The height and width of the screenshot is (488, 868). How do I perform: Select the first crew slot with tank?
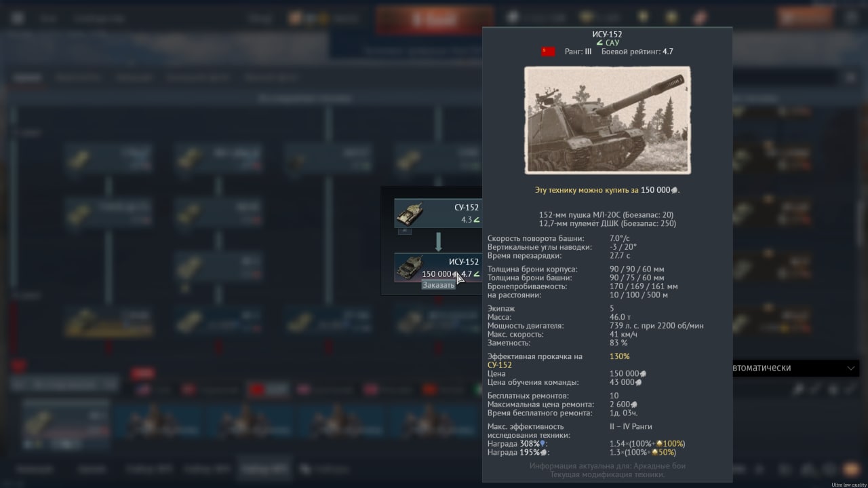tap(64, 424)
